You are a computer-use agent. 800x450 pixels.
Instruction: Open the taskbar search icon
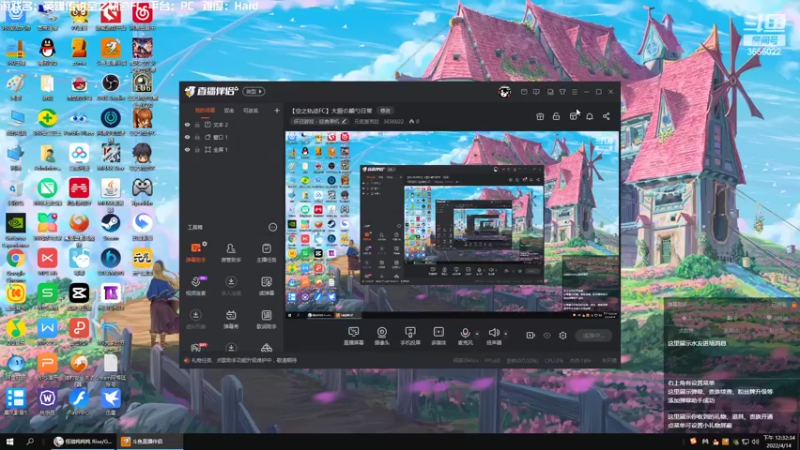30,441
